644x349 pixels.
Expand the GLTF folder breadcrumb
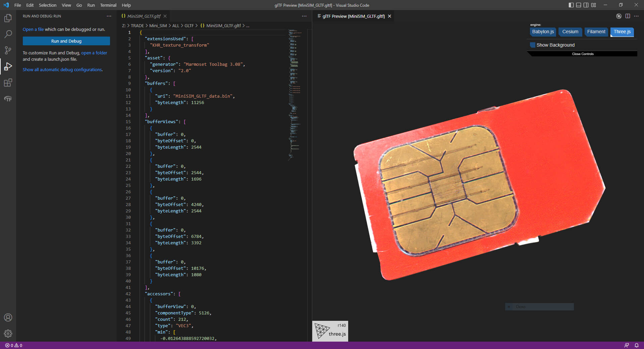coord(189,26)
